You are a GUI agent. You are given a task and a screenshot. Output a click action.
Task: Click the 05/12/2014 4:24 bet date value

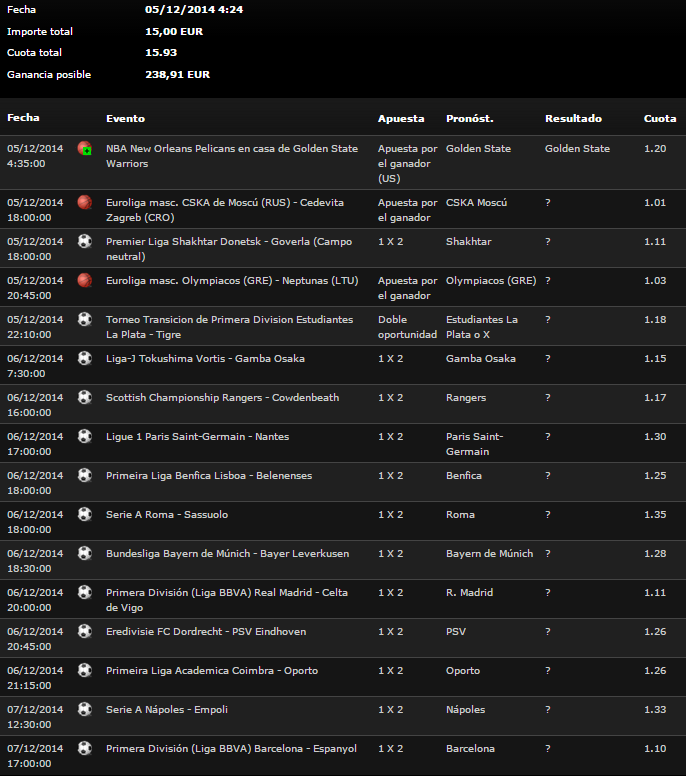(194, 9)
